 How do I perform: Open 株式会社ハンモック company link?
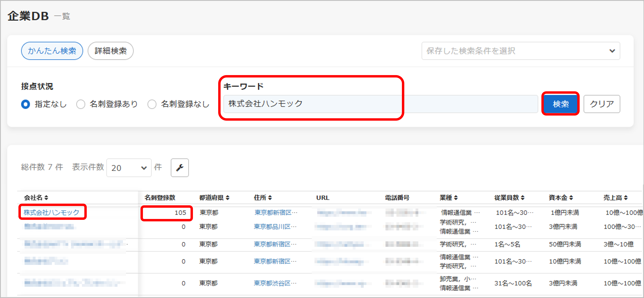tap(52, 212)
